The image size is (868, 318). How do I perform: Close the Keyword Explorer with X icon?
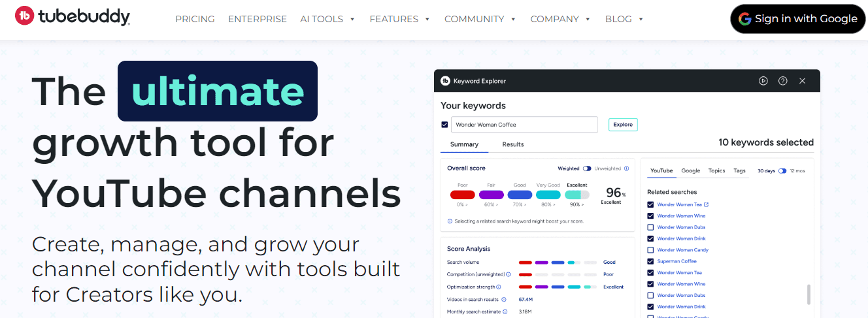click(802, 81)
